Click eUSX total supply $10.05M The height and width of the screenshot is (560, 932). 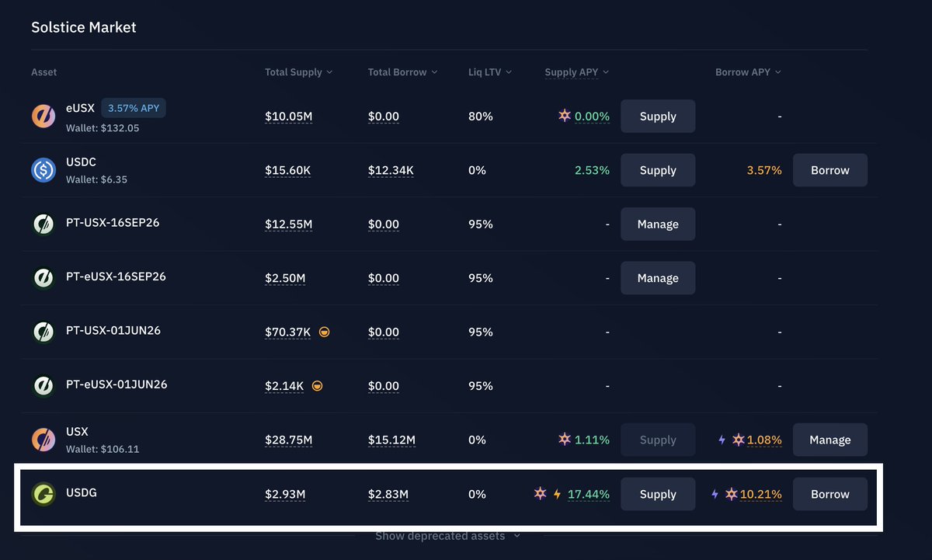289,117
